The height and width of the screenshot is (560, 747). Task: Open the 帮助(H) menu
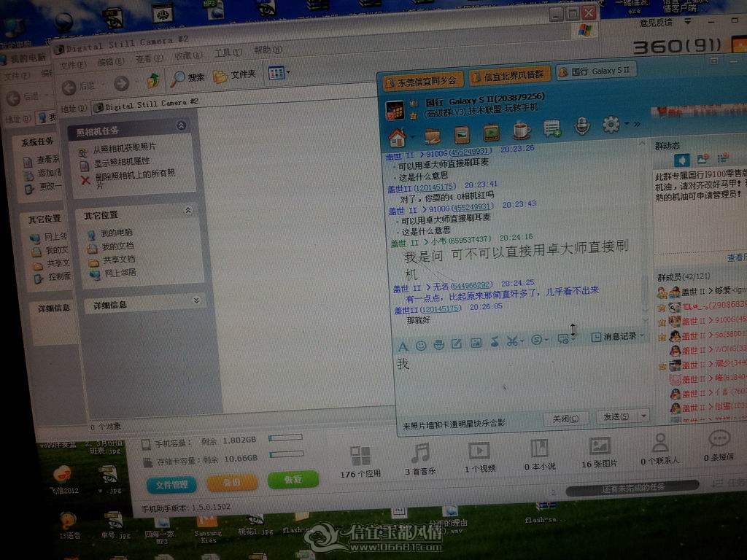point(268,50)
